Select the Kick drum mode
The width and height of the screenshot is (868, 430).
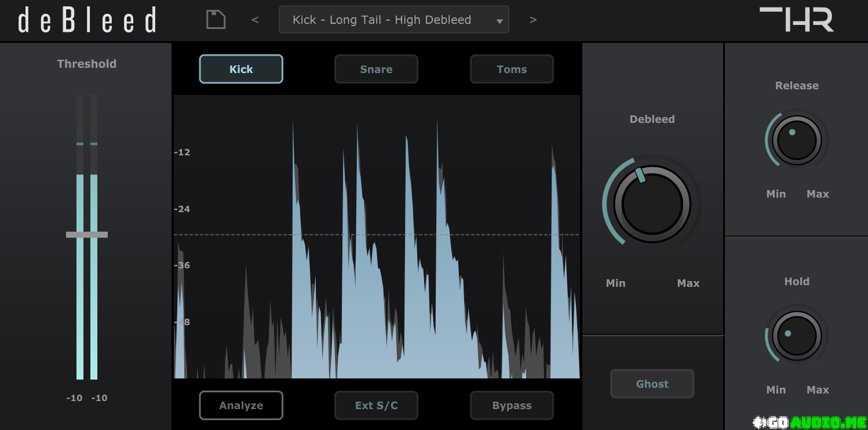coord(241,69)
